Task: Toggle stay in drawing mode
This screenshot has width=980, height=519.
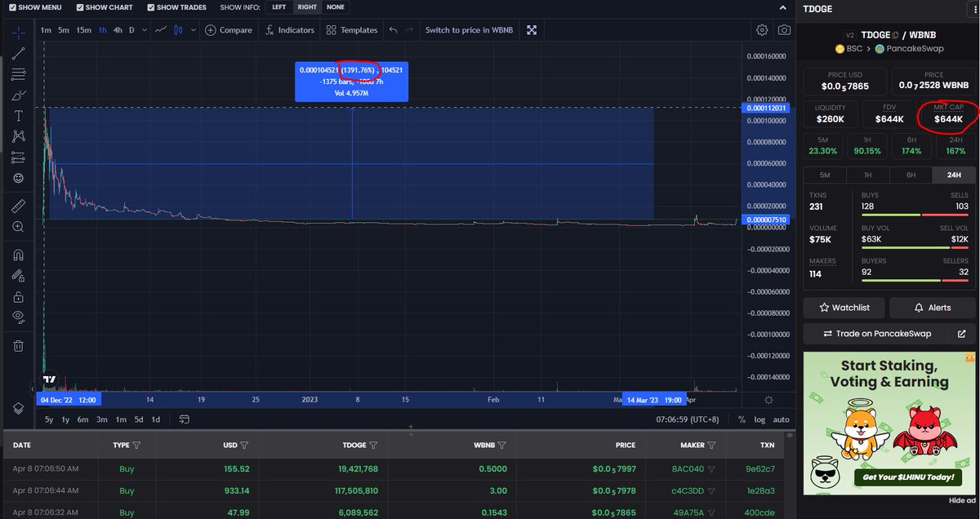Action: pyautogui.click(x=18, y=276)
